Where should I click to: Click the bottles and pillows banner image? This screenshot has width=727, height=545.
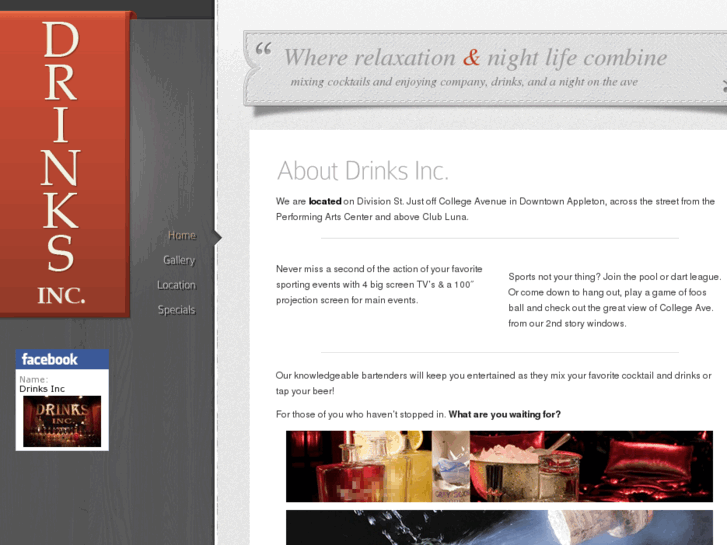[499, 466]
